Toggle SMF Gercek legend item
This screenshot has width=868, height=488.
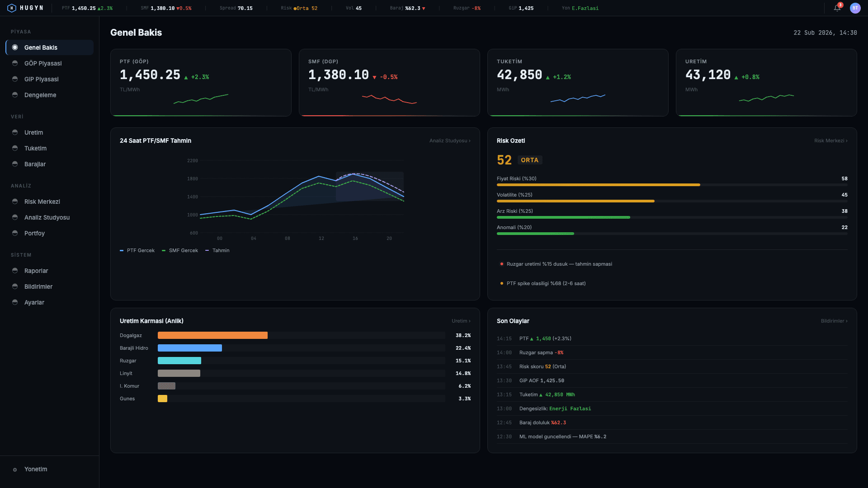coord(180,250)
